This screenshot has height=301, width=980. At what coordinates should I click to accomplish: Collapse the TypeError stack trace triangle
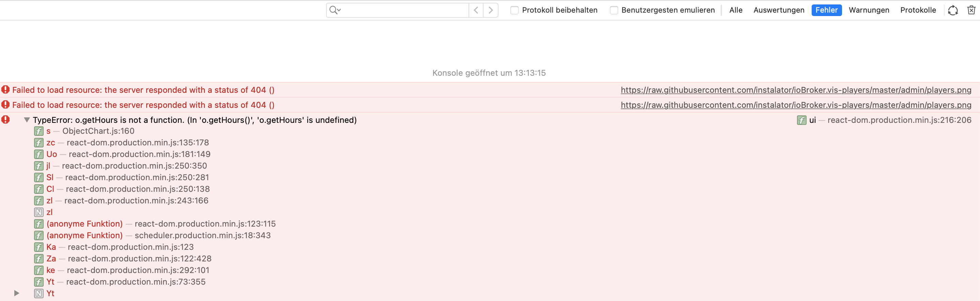(x=27, y=120)
